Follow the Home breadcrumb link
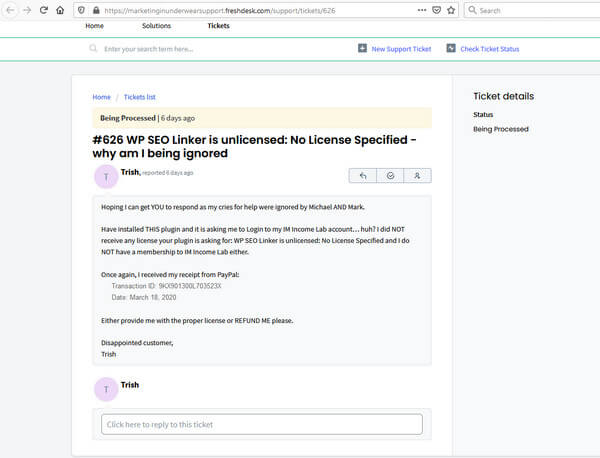The height and width of the screenshot is (458, 600). click(101, 97)
